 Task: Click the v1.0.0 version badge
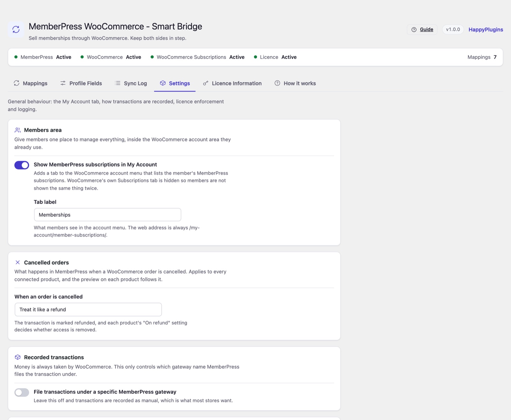(453, 29)
